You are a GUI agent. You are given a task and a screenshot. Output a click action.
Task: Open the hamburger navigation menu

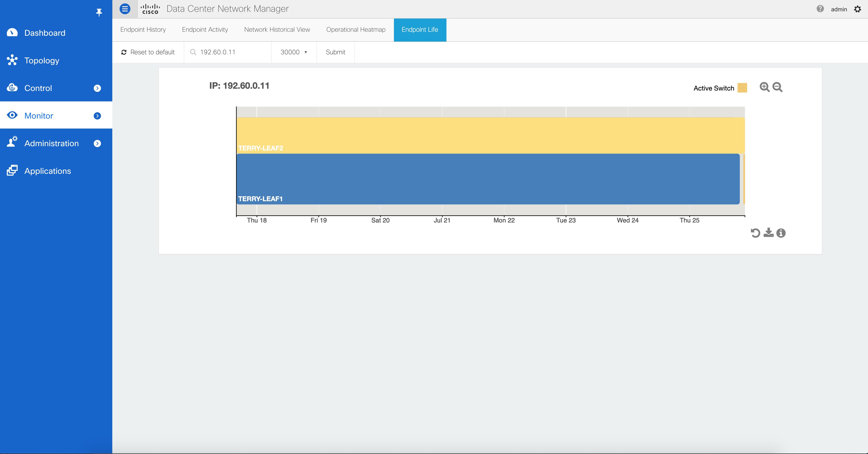click(x=125, y=9)
